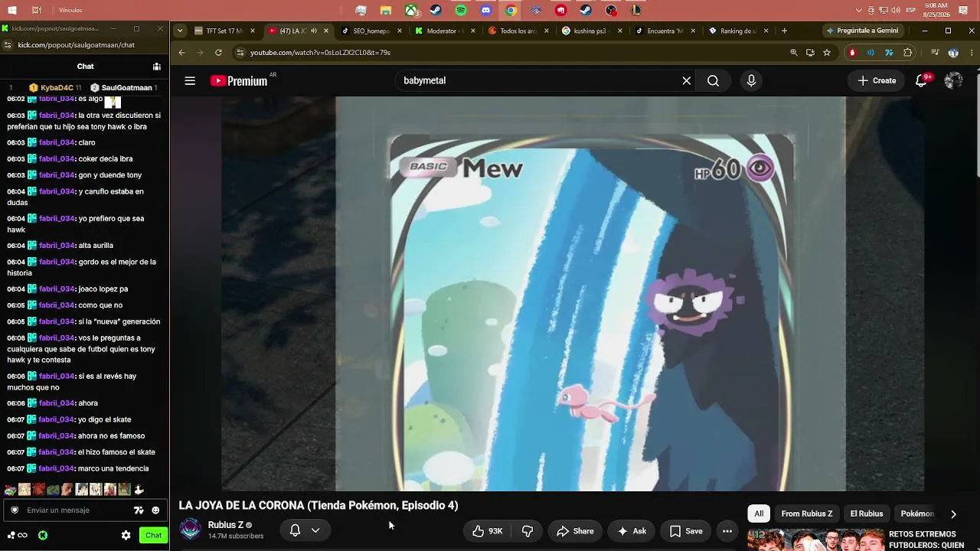The height and width of the screenshot is (551, 980).
Task: Save the video to a playlist
Action: pyautogui.click(x=686, y=531)
